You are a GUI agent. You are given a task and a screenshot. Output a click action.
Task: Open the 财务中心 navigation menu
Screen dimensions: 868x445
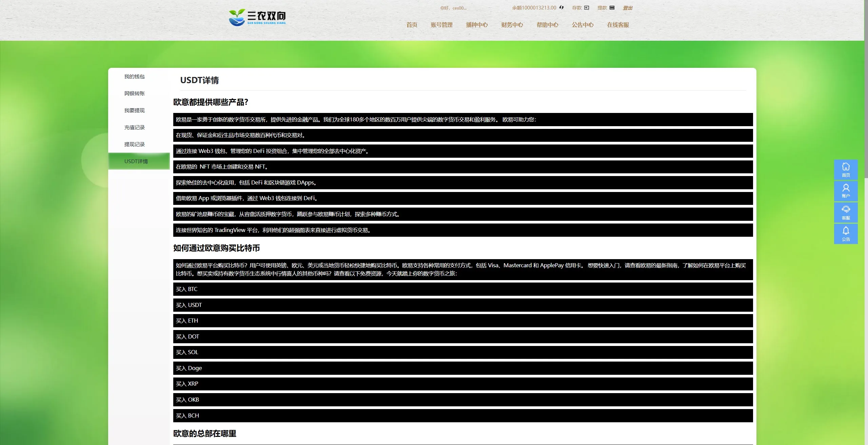pos(512,25)
